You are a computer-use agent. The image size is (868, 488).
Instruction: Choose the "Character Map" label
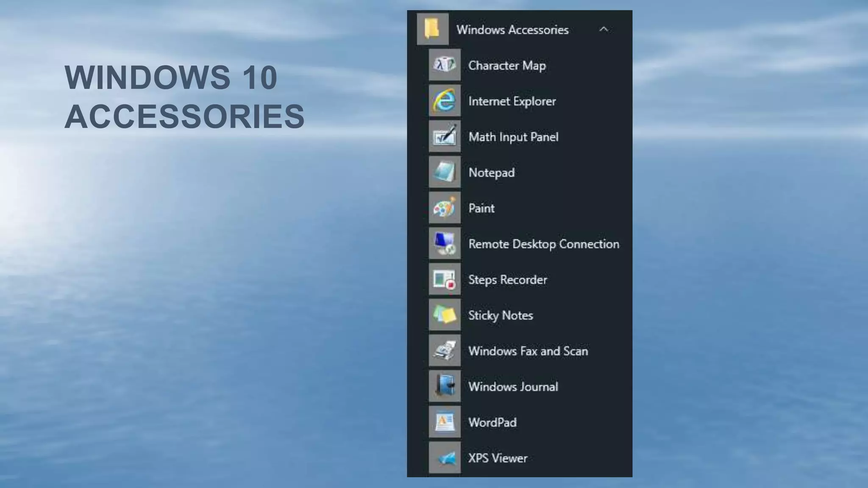pos(507,66)
